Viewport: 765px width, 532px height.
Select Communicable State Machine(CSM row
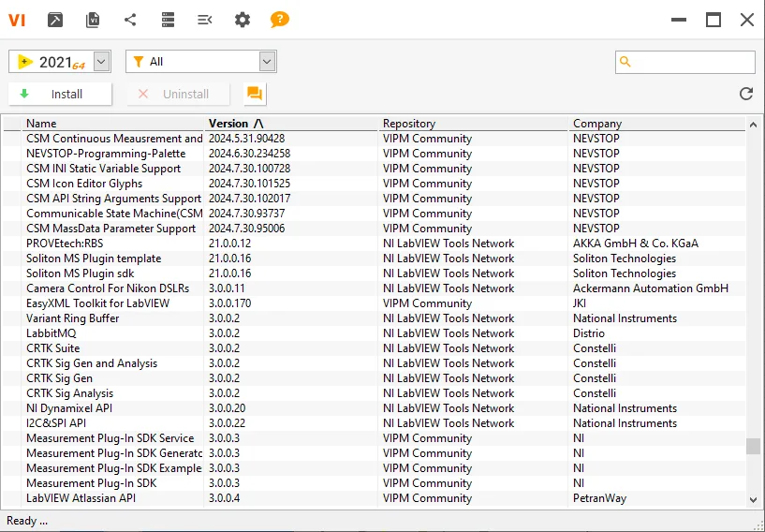pos(375,214)
